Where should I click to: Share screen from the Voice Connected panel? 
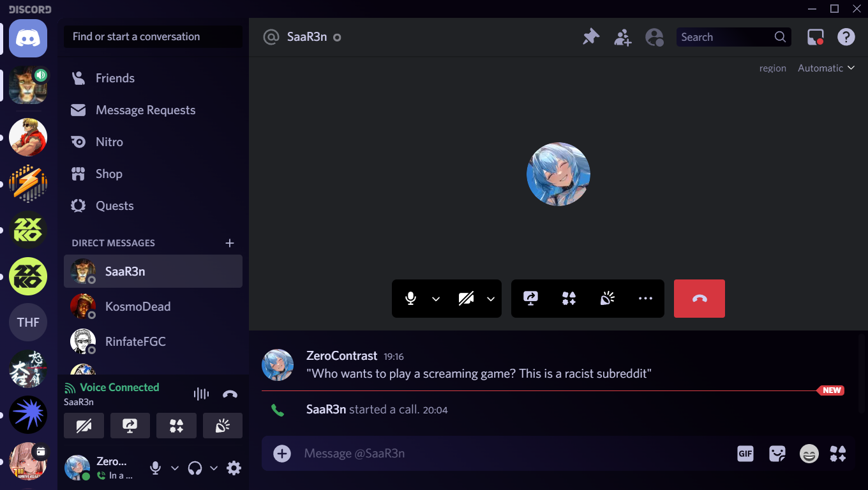pyautogui.click(x=130, y=426)
